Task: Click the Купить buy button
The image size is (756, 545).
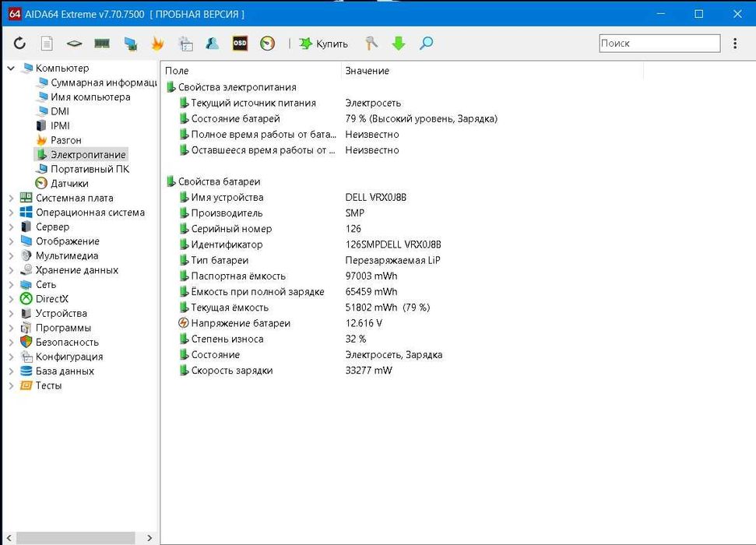Action: [324, 44]
